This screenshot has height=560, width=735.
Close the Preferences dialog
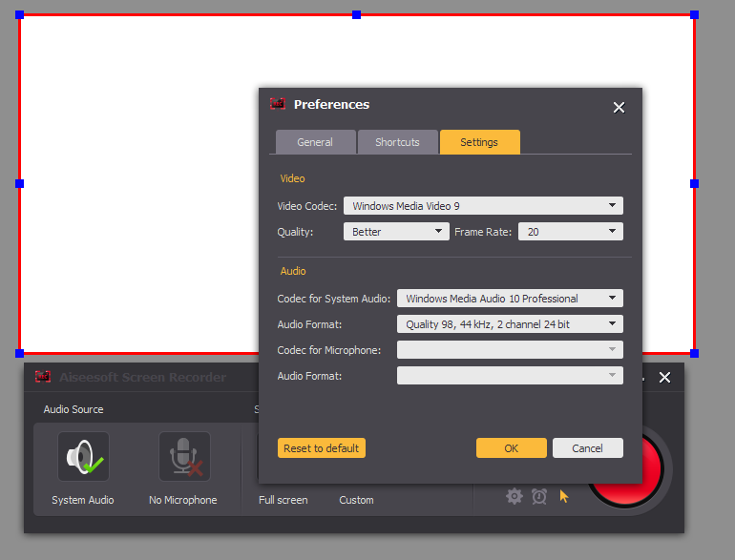click(619, 108)
